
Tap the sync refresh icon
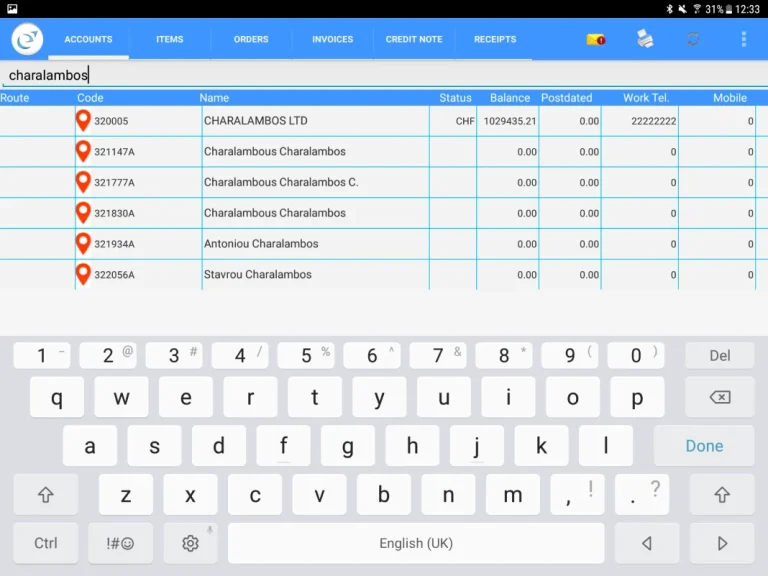[x=693, y=39]
